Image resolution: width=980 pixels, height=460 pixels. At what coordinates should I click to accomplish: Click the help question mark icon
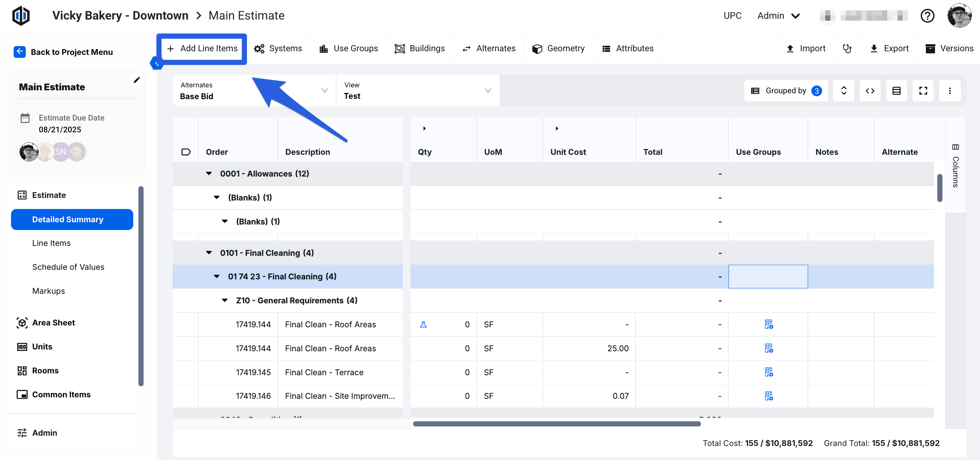coord(927,16)
